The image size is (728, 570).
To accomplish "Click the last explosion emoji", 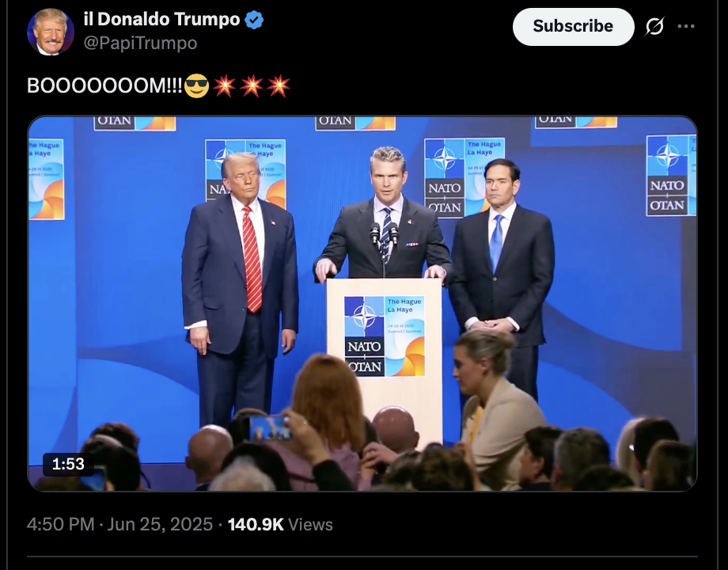I will tap(279, 86).
